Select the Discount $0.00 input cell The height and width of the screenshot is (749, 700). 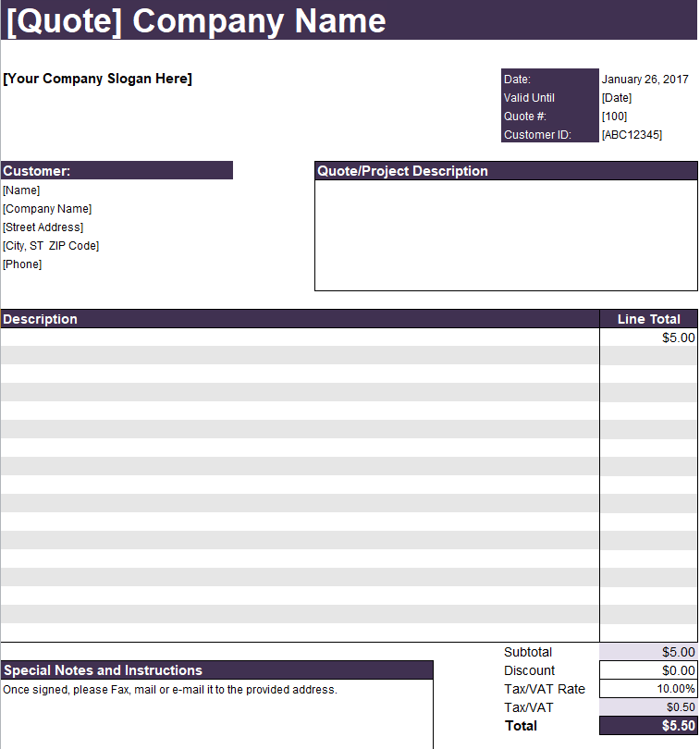[648, 670]
